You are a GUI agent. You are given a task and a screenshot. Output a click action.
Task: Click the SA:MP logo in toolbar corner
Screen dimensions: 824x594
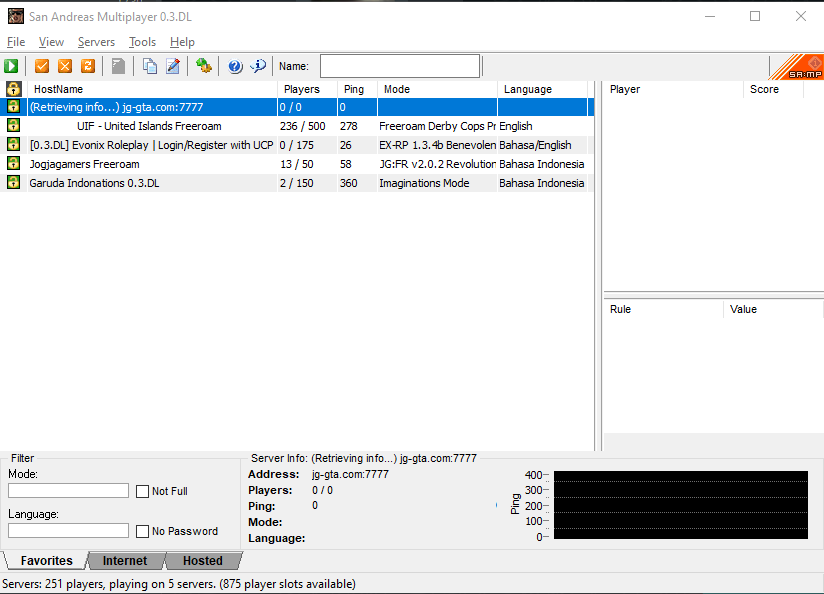(797, 67)
